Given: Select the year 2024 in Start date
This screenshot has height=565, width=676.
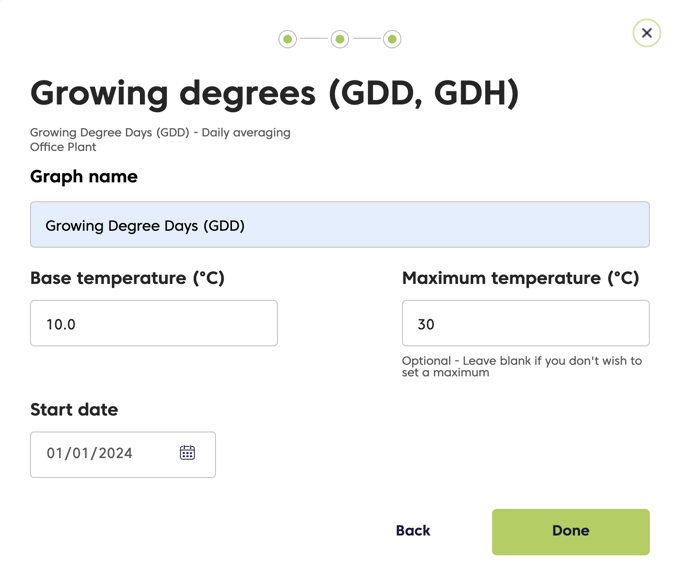Looking at the screenshot, I should click(115, 453).
